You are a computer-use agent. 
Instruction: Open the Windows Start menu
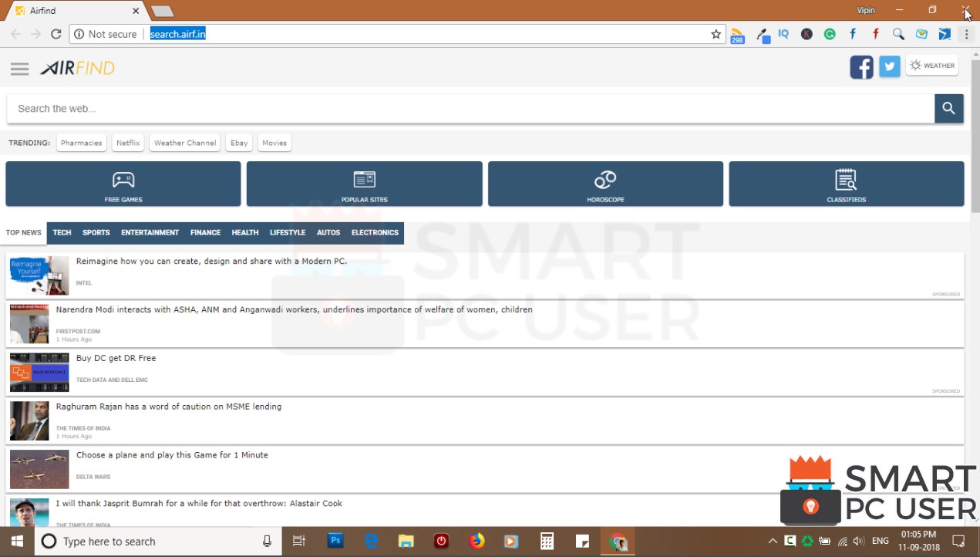[17, 541]
